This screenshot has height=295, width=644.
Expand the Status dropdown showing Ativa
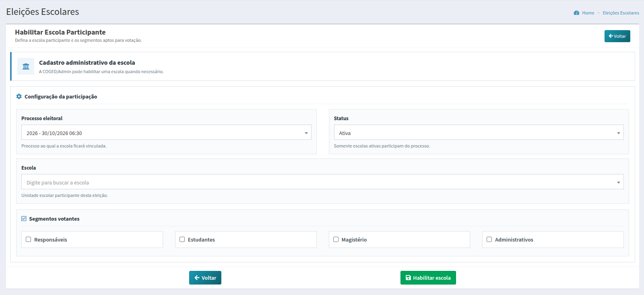(479, 133)
